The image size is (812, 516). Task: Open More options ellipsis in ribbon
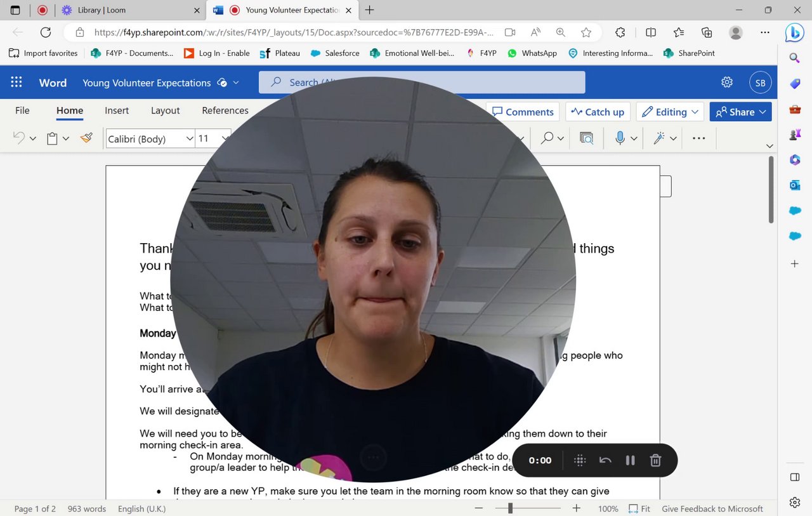click(x=698, y=138)
